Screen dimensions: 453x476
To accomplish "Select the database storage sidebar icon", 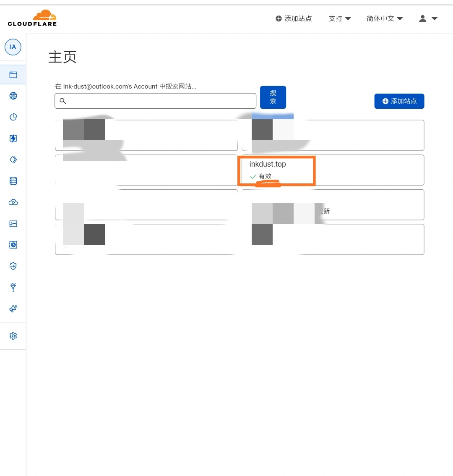I will click(13, 181).
